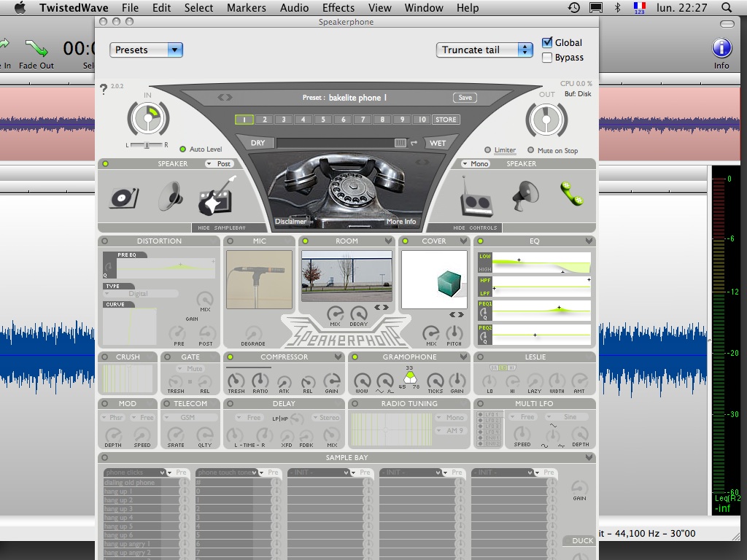Viewport: 747px width, 560px height.
Task: Select the horn loudspeaker icon
Action: 170,195
